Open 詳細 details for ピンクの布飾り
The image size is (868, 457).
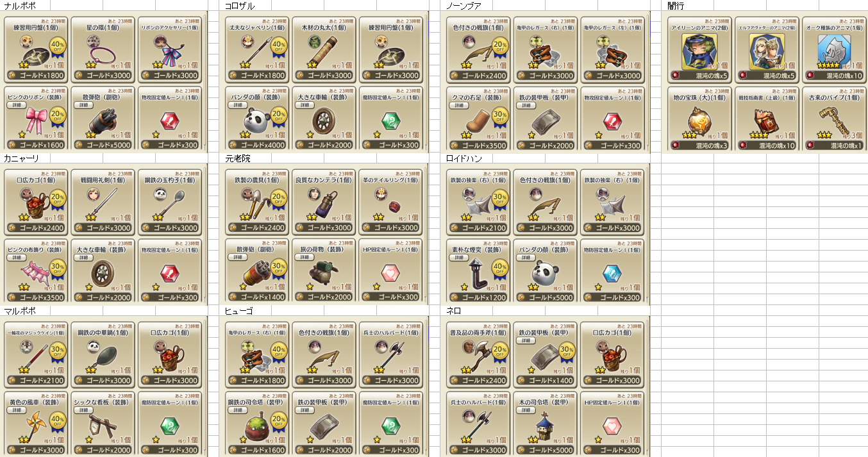[15, 257]
